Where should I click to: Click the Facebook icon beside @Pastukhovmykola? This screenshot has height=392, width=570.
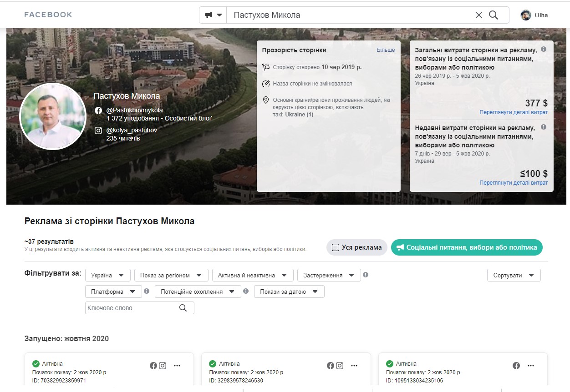(98, 111)
